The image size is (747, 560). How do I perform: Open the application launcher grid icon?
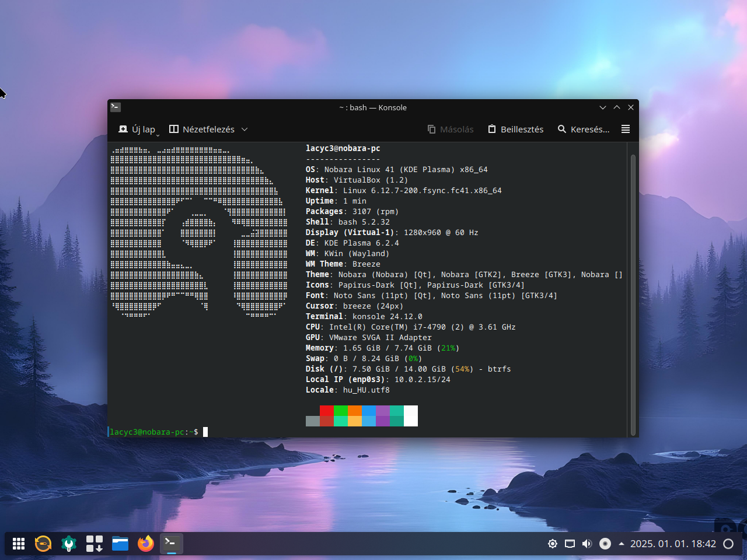(x=19, y=544)
